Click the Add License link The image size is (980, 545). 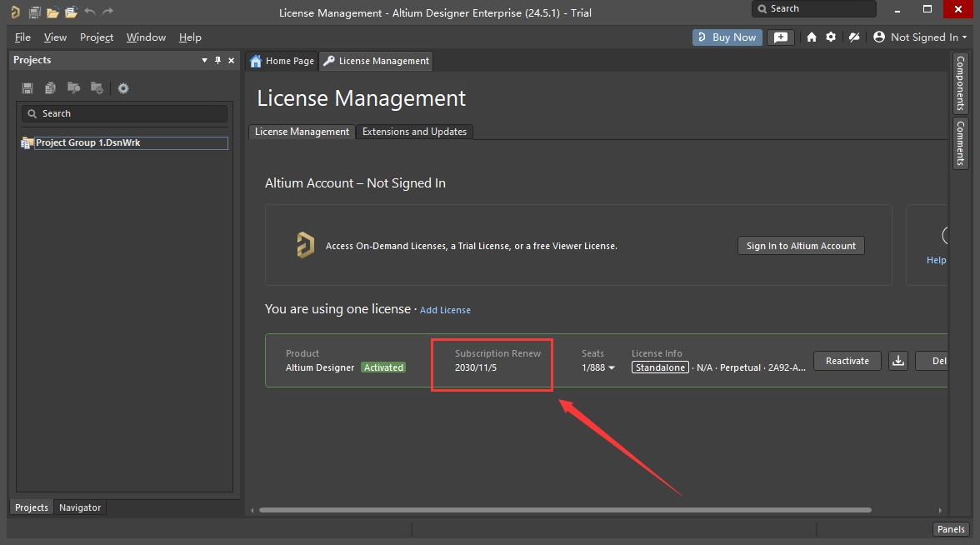click(445, 310)
